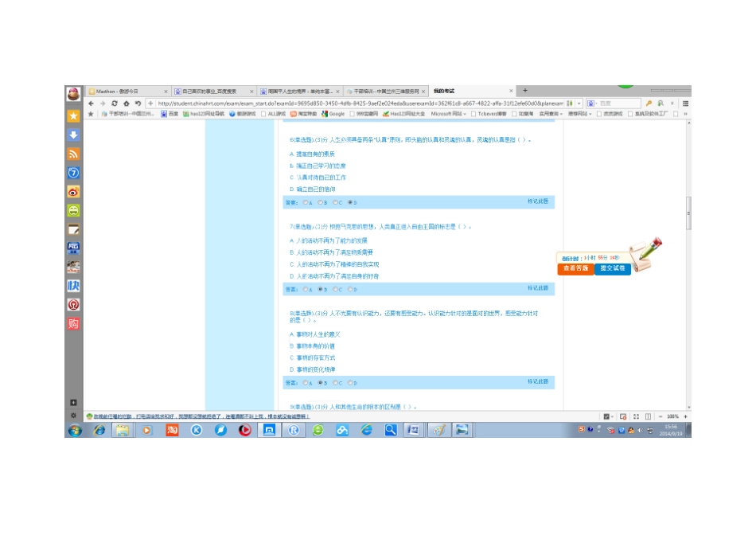The width and height of the screenshot is (756, 535).
Task: Open the downloads sidebar icon
Action: click(73, 135)
